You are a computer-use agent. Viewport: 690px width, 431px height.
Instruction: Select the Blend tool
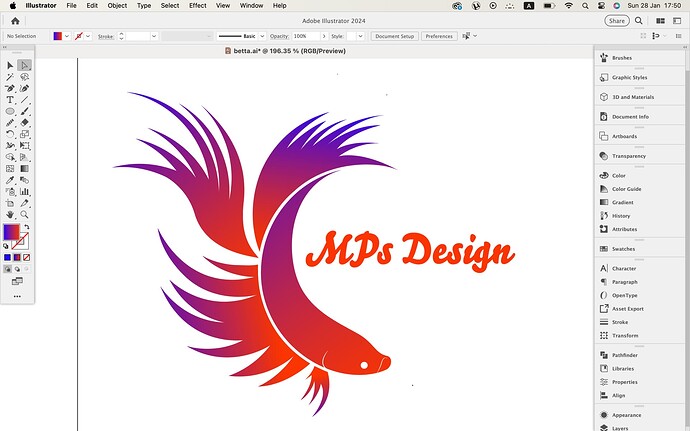24,180
